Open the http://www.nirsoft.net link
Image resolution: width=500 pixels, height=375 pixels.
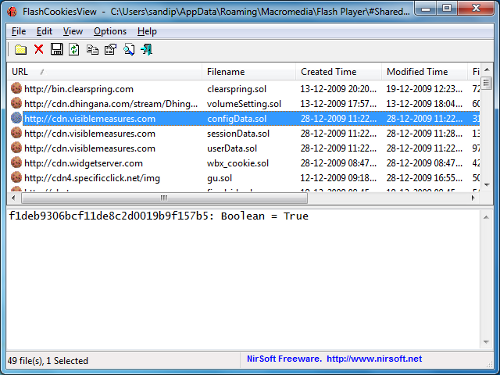click(374, 359)
